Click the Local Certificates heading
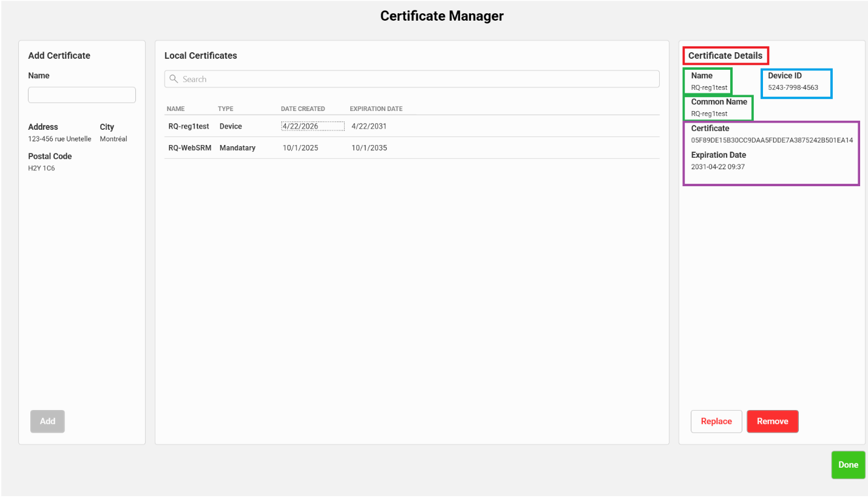 tap(201, 55)
